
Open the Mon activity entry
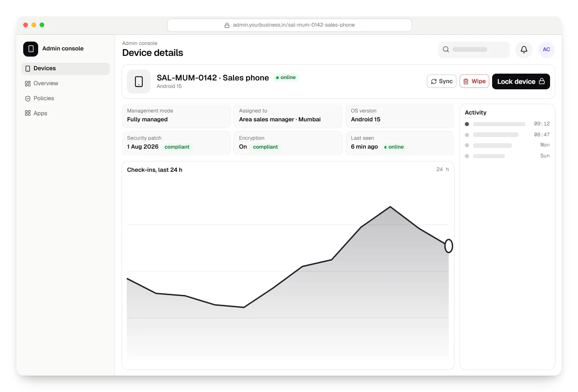(507, 145)
